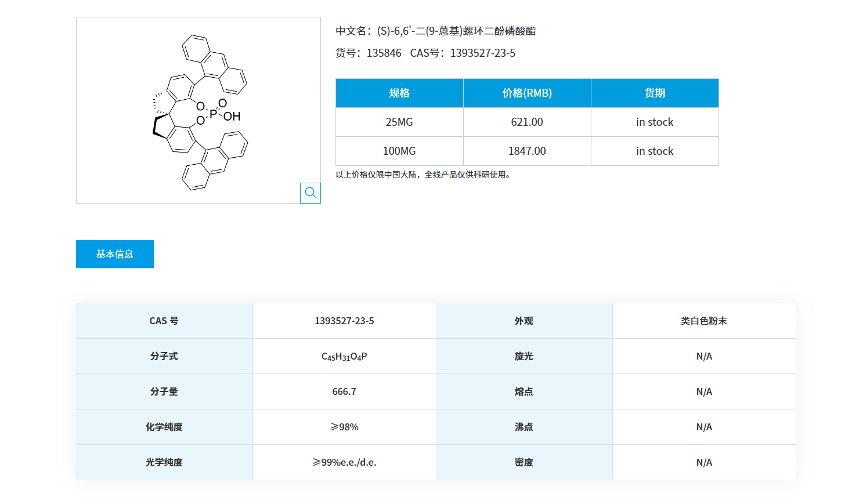The image size is (852, 504).
Task: Click the 光学纯度 ≥99%e.e./d.e. cell
Action: point(344,462)
